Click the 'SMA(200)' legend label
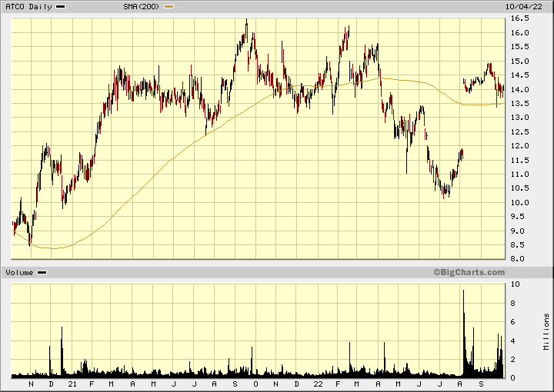 click(x=141, y=7)
